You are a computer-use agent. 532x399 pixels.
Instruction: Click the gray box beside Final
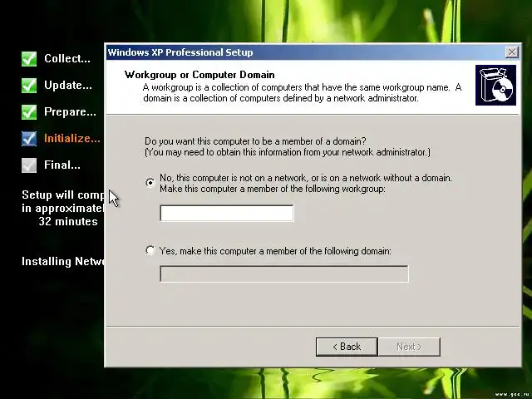(29, 165)
